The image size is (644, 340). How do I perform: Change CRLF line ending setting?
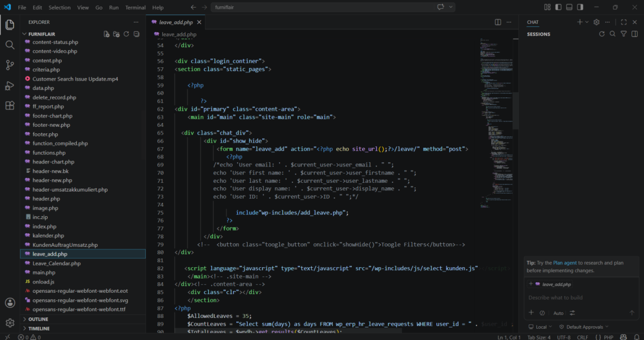(582, 337)
